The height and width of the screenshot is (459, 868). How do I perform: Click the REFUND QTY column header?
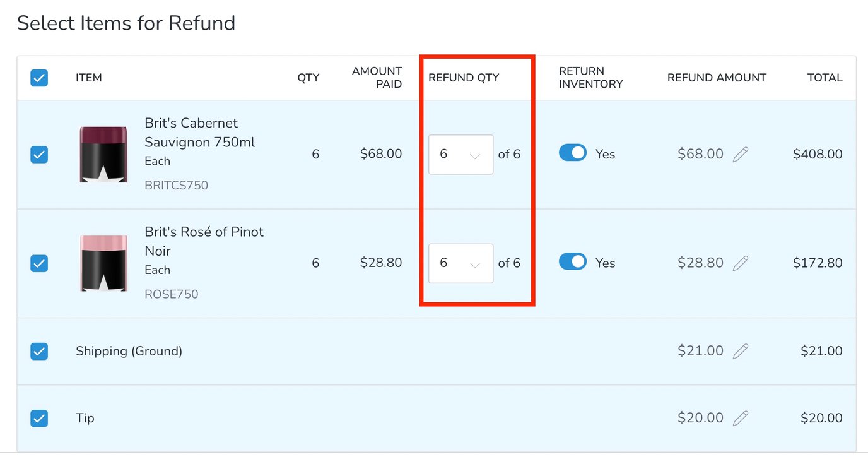click(464, 78)
